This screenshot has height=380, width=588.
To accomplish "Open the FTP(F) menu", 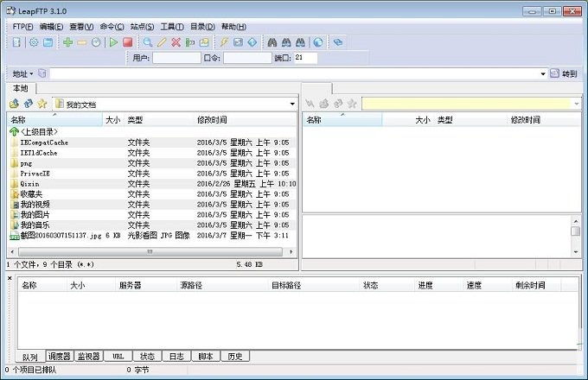I will tap(22, 27).
